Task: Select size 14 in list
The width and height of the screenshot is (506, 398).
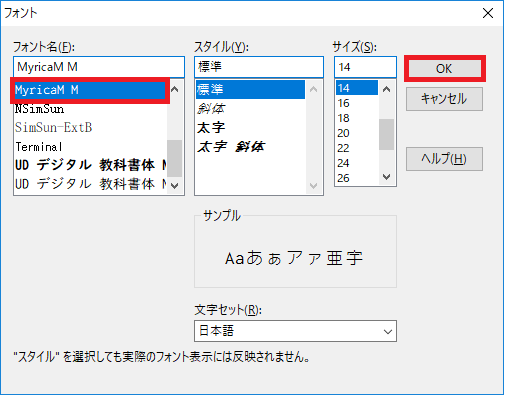Action: tap(357, 88)
